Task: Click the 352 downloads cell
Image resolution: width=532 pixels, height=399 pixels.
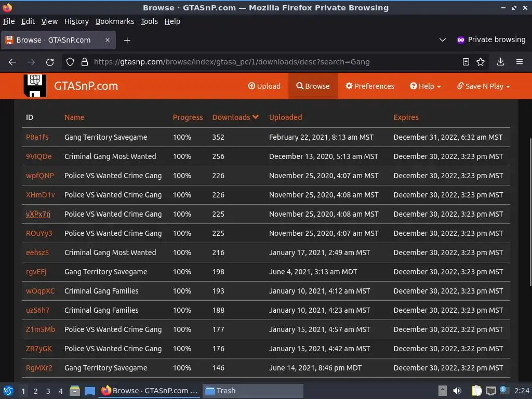Action: pyautogui.click(x=218, y=137)
